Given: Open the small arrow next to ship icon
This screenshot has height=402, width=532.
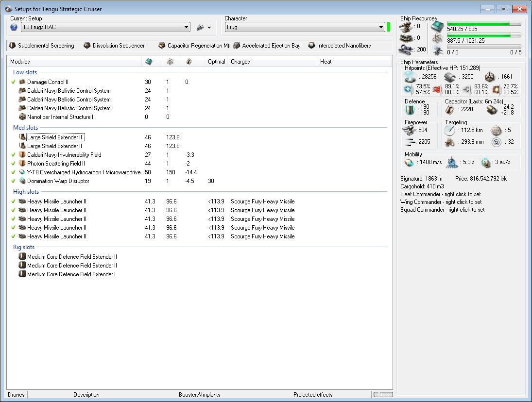Looking at the screenshot, I should click(209, 28).
